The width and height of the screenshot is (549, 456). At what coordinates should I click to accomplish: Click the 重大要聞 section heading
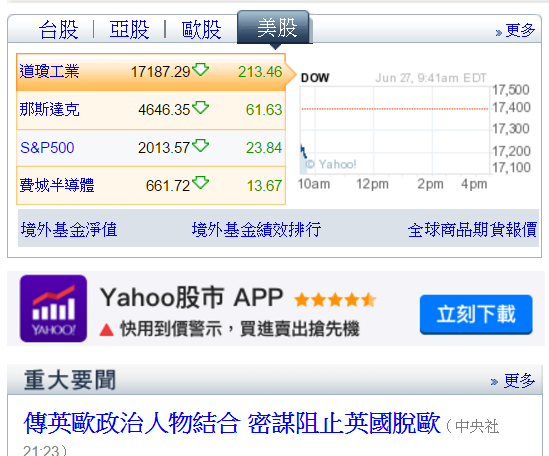click(x=70, y=380)
